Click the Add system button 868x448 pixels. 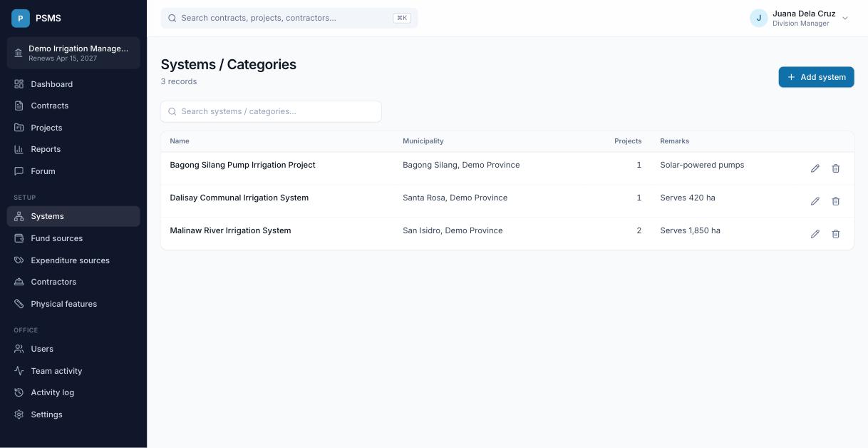point(816,77)
